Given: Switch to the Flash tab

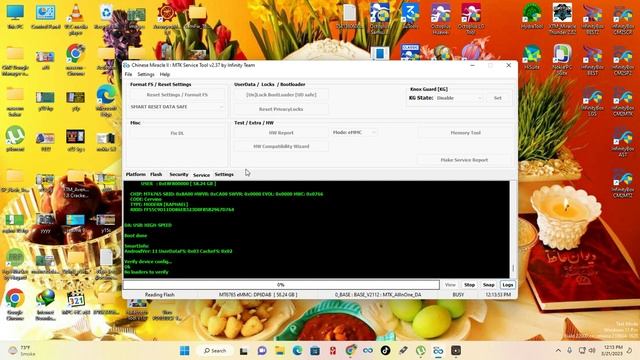Looking at the screenshot, I should (156, 174).
